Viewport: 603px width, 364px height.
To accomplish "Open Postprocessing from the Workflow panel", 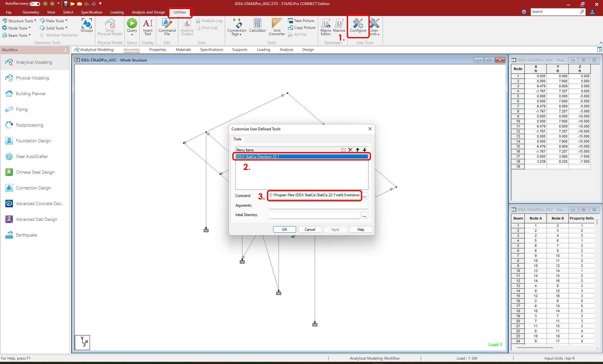I will pos(9,125).
